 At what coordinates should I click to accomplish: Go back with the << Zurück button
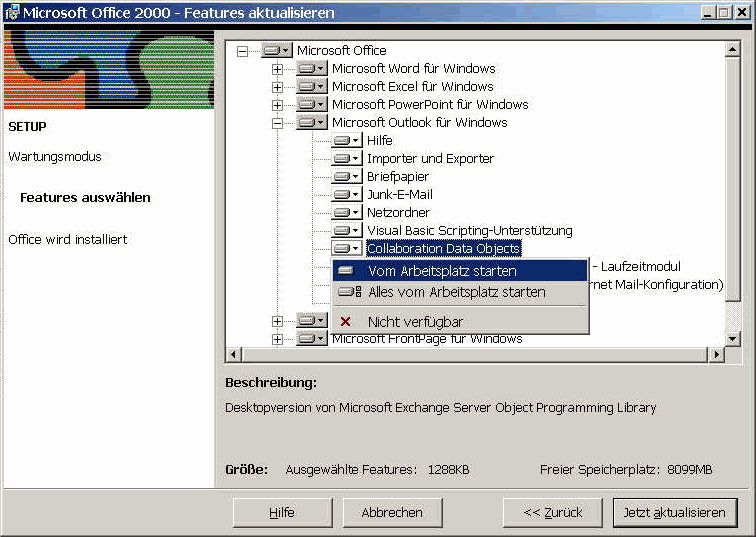553,512
